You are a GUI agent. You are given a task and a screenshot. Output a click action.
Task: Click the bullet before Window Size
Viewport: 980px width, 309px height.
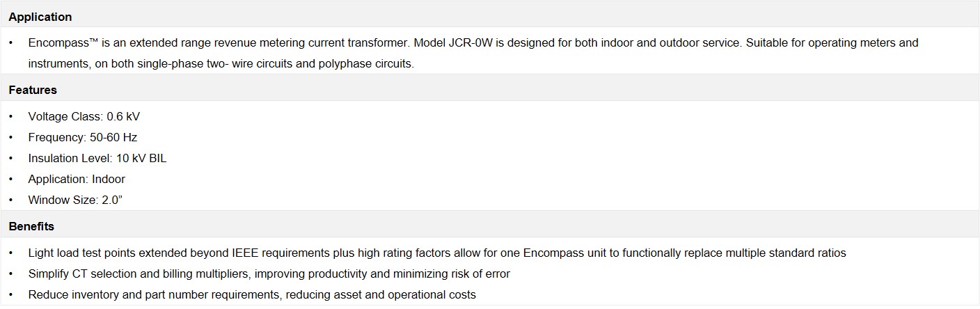point(11,200)
